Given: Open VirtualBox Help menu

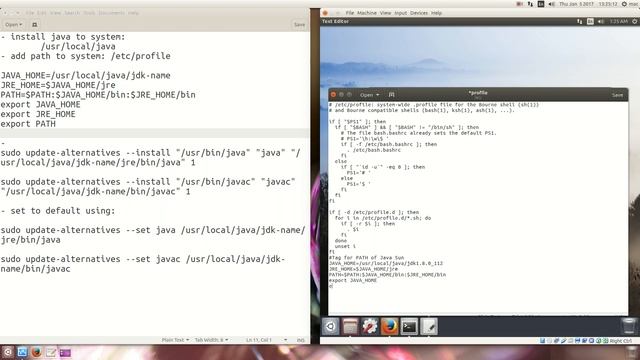Looking at the screenshot, I should pos(436,13).
